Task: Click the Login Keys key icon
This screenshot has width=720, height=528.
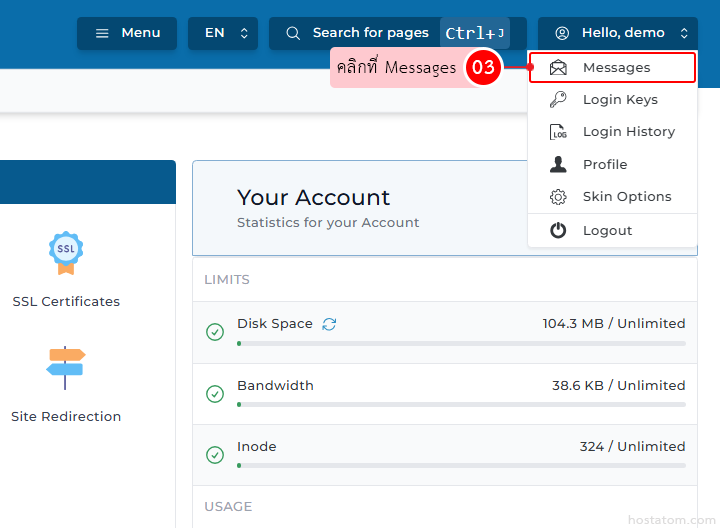Action: 558,100
